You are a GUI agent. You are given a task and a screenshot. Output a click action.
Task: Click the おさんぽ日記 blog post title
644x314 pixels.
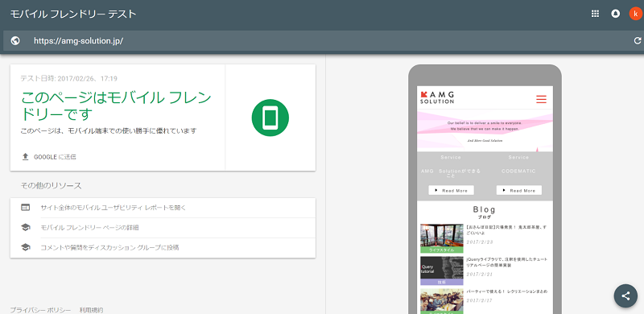(506, 229)
